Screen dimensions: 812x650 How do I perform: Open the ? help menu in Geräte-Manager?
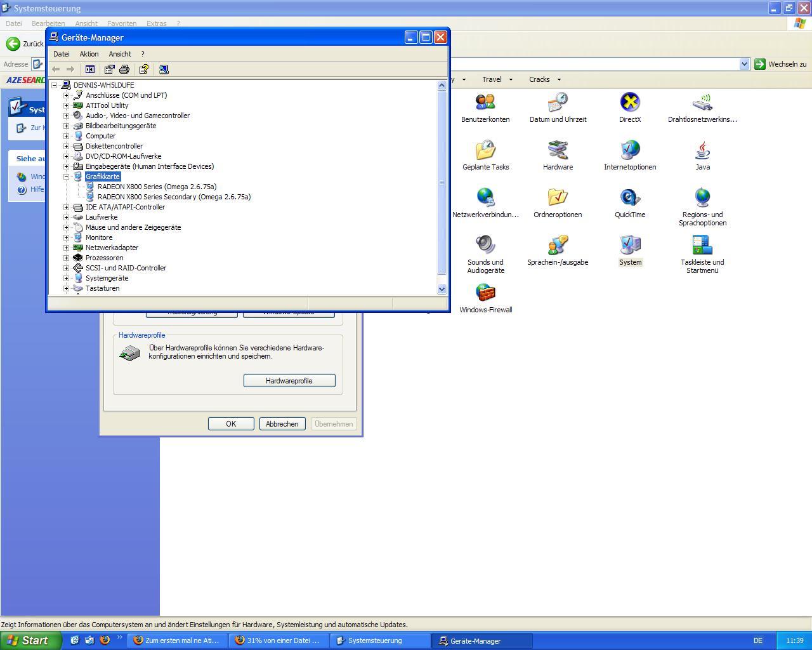(x=143, y=54)
